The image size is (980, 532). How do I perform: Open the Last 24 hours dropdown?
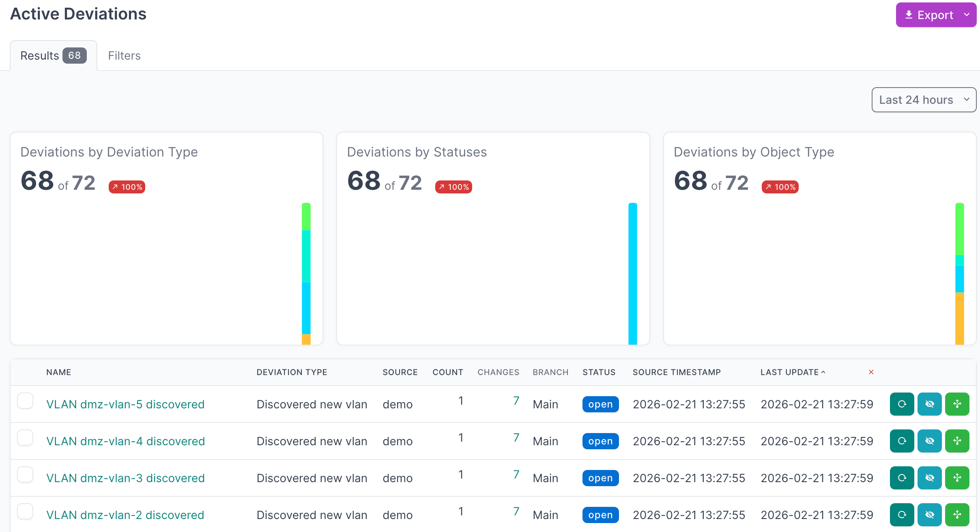924,100
